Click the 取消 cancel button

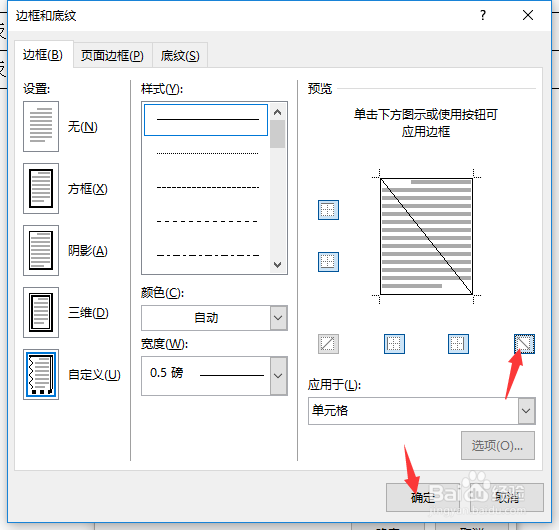(507, 497)
